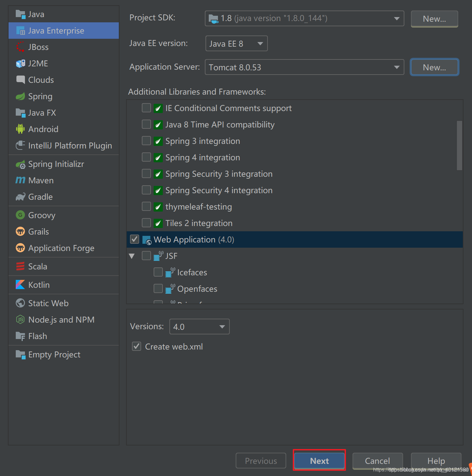Check the Tiles 2 integration box
Viewport: 472px width, 476px height.
(x=146, y=223)
